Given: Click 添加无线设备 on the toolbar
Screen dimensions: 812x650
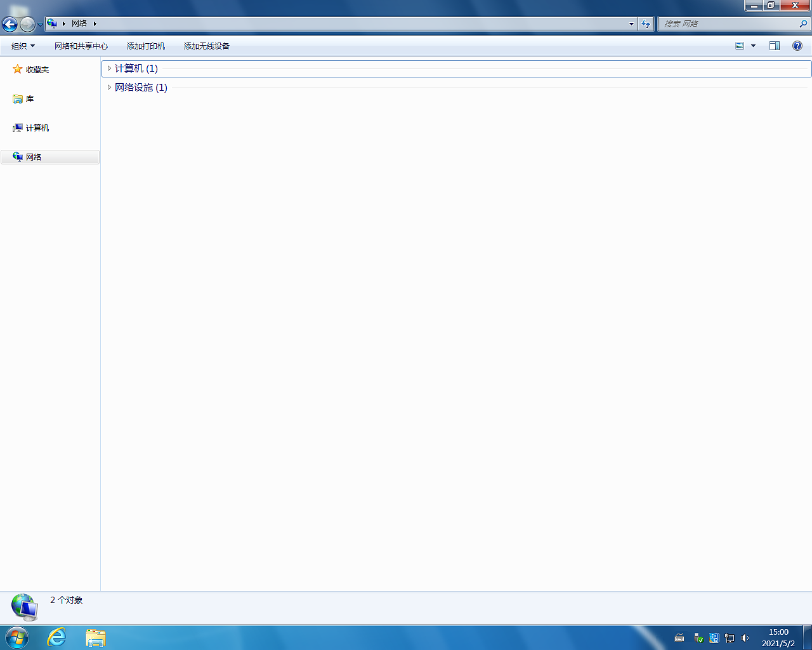Looking at the screenshot, I should point(206,46).
